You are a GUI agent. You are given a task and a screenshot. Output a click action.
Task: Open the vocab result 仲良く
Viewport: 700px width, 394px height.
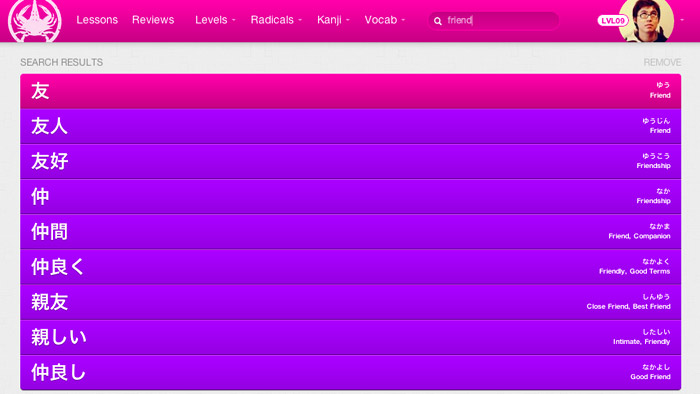click(350, 267)
